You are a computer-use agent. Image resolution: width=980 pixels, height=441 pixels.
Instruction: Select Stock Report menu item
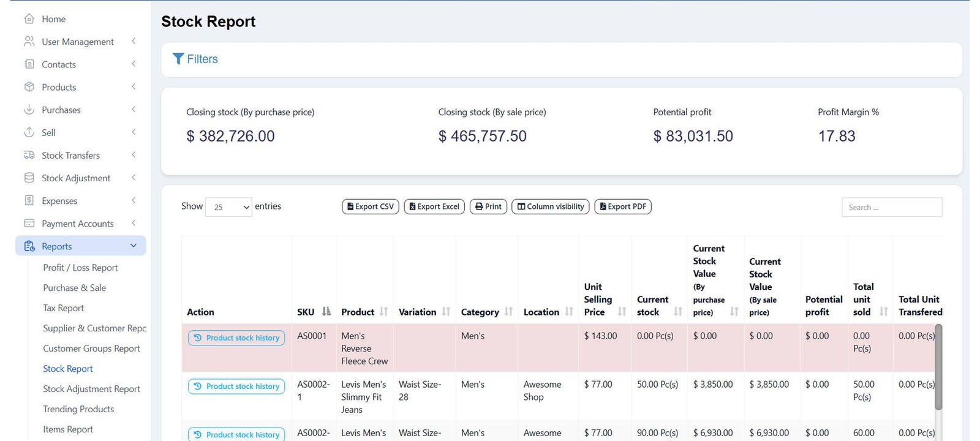click(x=67, y=369)
